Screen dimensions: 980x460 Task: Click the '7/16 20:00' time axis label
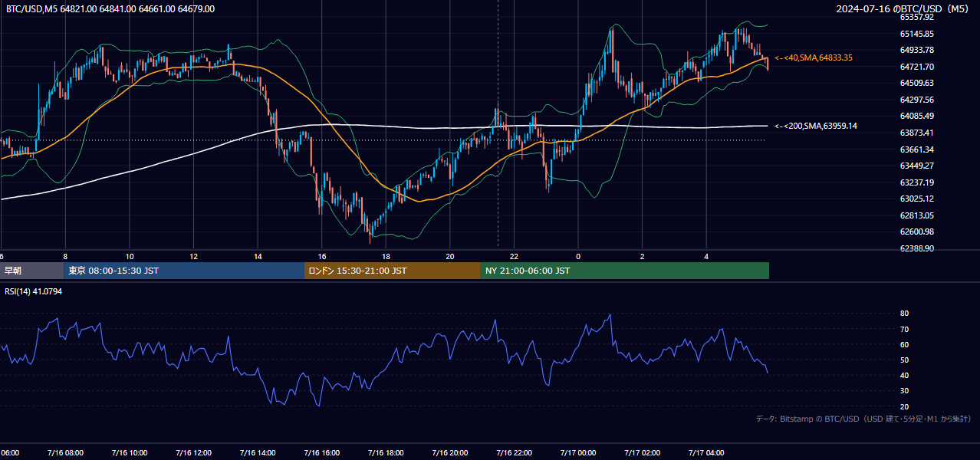click(x=450, y=452)
